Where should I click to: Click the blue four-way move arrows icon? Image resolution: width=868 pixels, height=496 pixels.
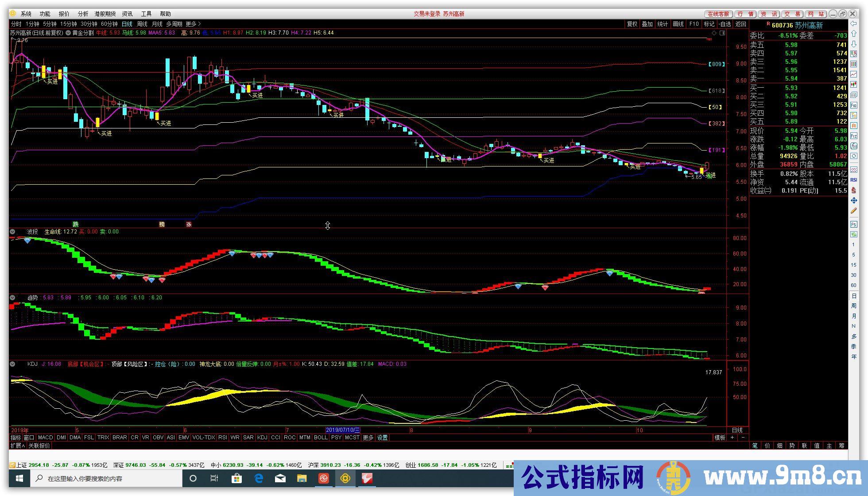(x=853, y=201)
